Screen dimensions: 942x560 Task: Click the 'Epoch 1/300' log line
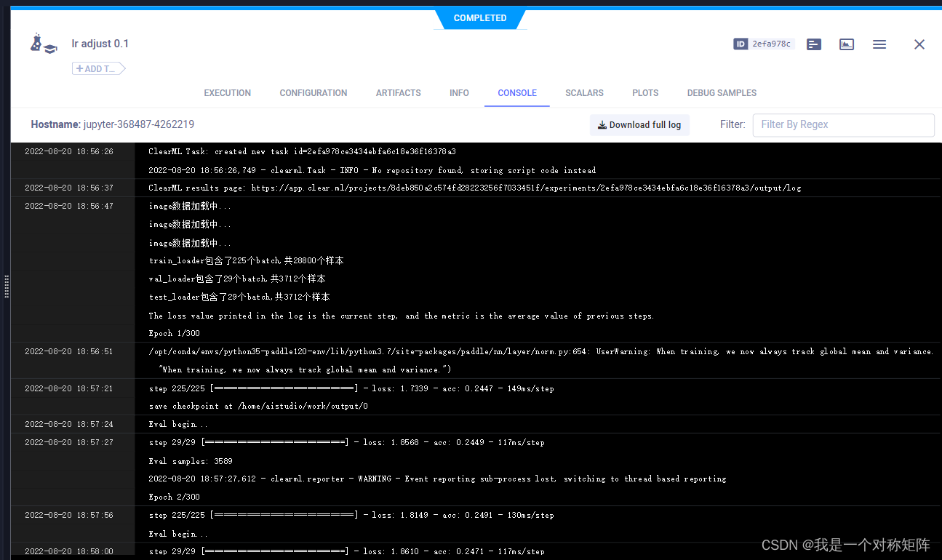pos(174,334)
